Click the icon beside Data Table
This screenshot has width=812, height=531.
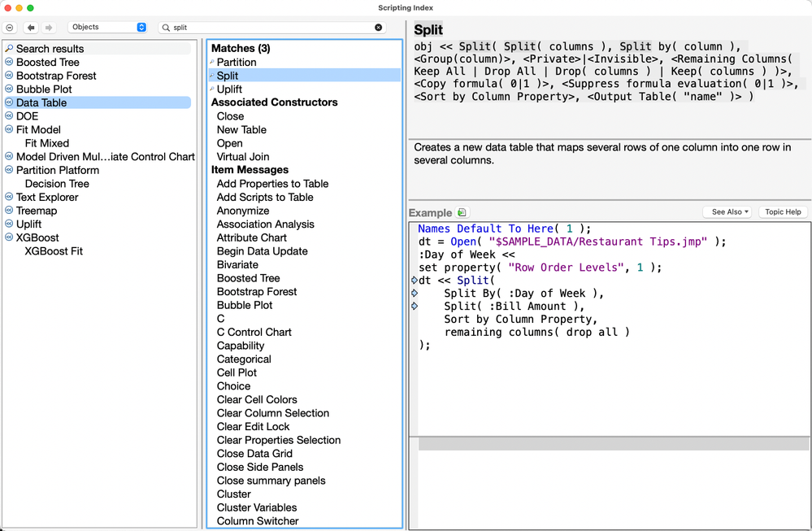coord(9,102)
